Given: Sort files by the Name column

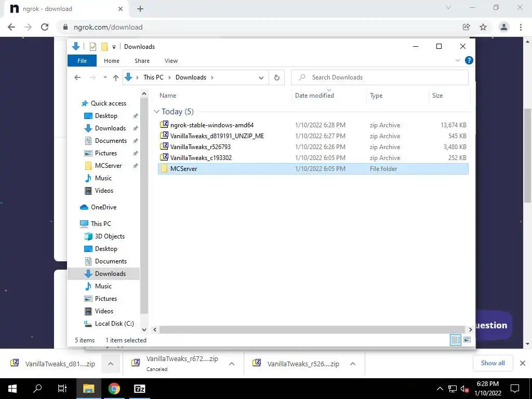Looking at the screenshot, I should coord(168,96).
